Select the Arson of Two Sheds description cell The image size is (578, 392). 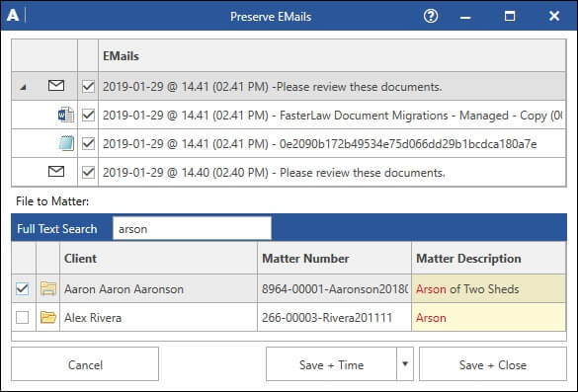(x=488, y=288)
